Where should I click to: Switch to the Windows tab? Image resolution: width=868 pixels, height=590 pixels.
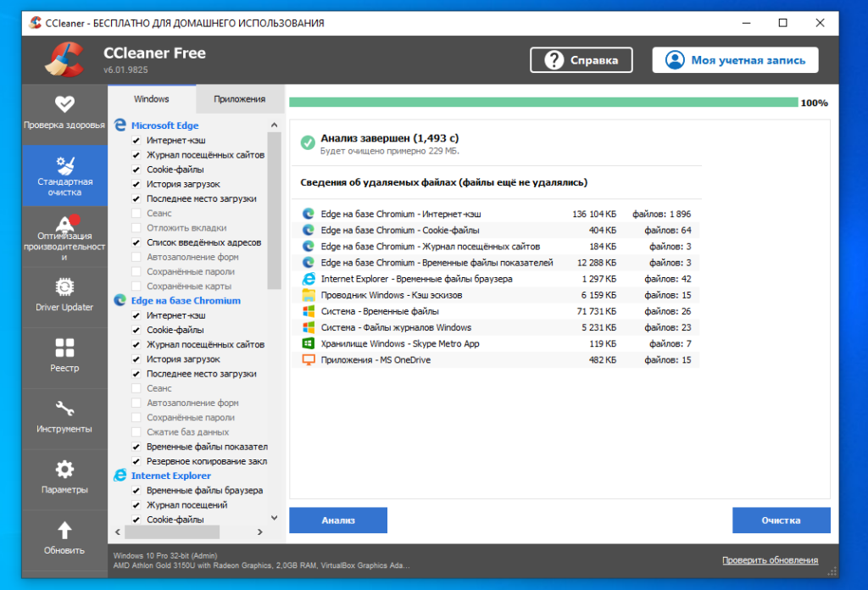coord(152,99)
